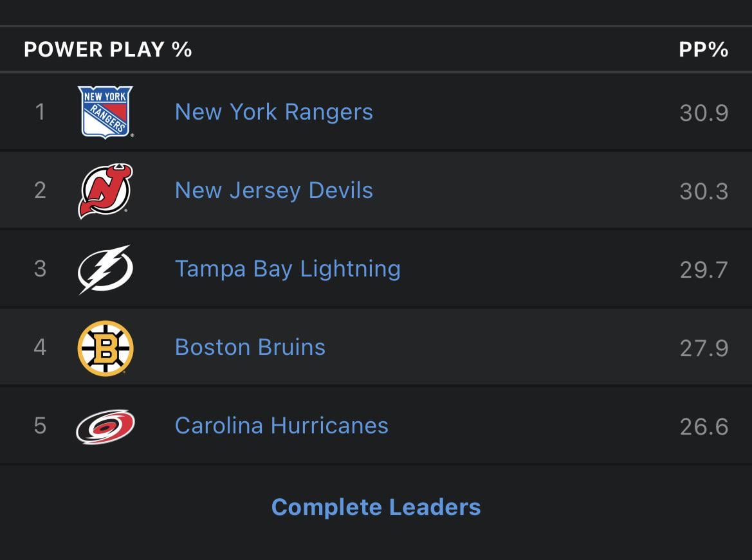Open the Complete Leaders link
Screen dimensions: 752x560
pos(376,507)
